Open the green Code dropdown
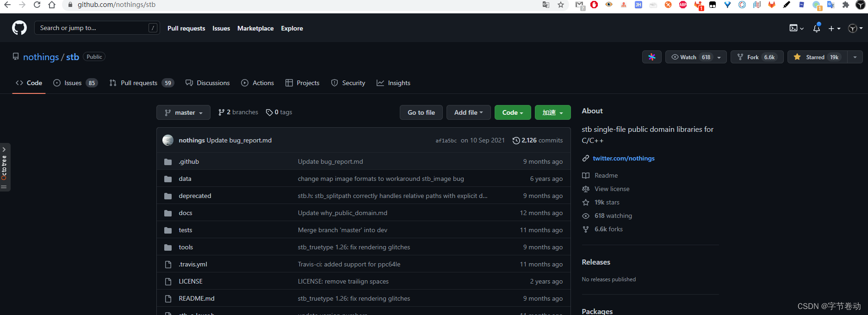The image size is (868, 315). 513,112
